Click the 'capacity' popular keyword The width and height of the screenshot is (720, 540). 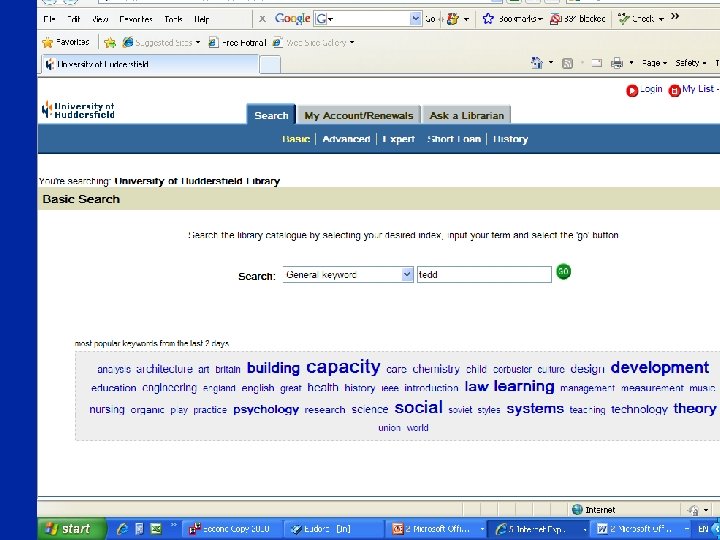[x=343, y=367]
